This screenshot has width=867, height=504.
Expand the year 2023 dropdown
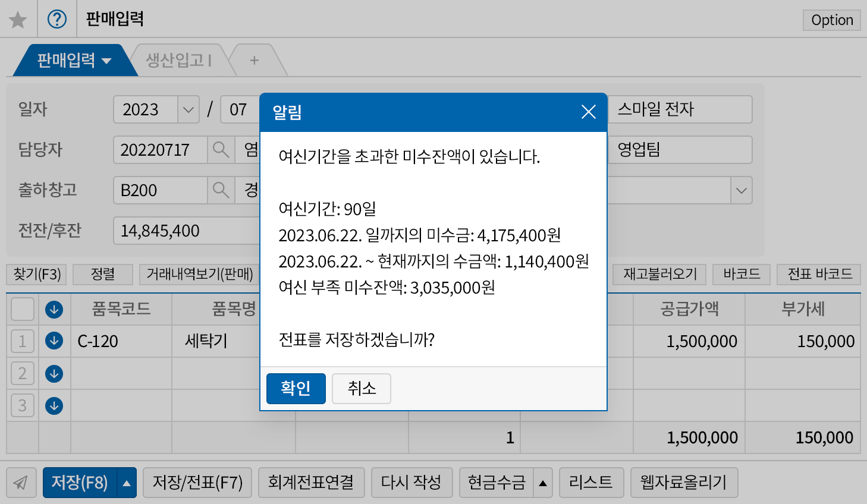[189, 110]
